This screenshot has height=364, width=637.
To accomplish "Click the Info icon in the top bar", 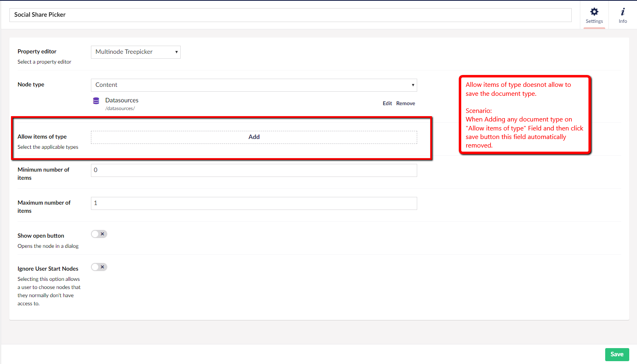I will pos(623,12).
